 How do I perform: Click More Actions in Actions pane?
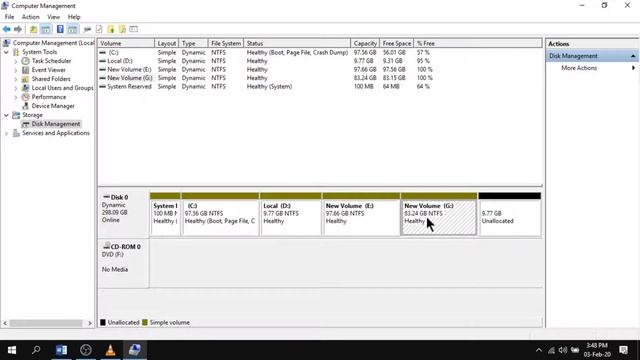(x=579, y=68)
